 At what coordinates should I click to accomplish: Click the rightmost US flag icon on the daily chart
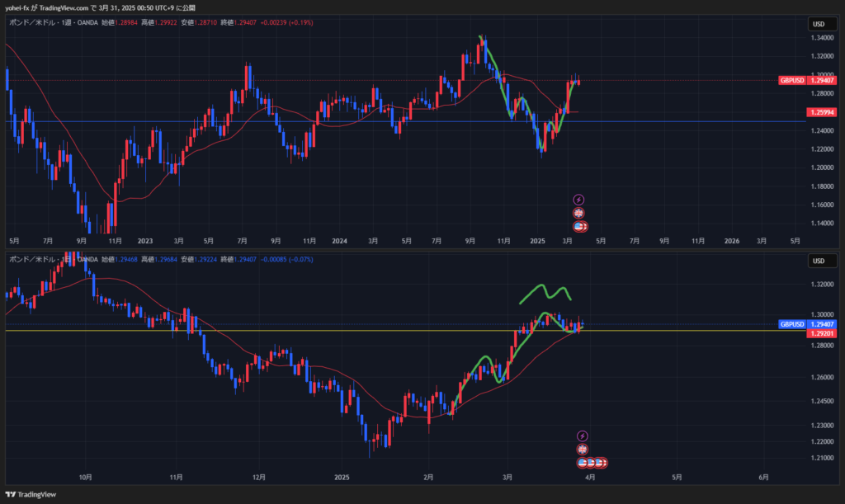(x=602, y=463)
